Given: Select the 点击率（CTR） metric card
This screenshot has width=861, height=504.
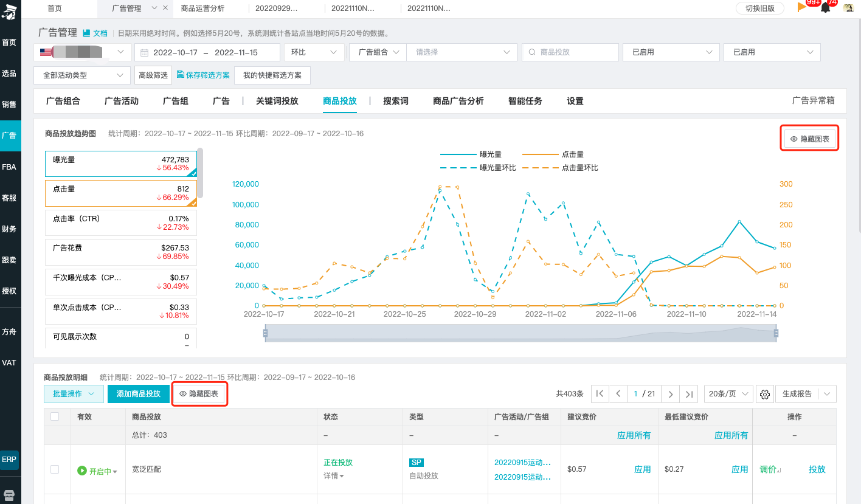Looking at the screenshot, I should (121, 223).
